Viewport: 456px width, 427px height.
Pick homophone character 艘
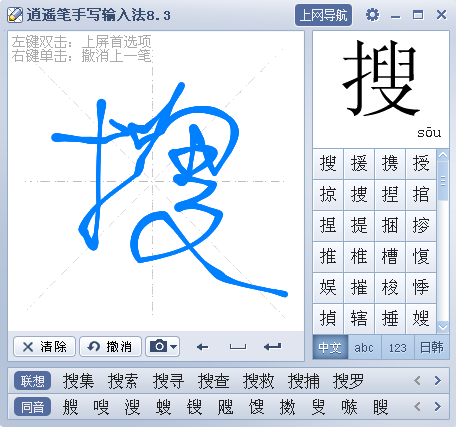pyautogui.click(x=70, y=407)
